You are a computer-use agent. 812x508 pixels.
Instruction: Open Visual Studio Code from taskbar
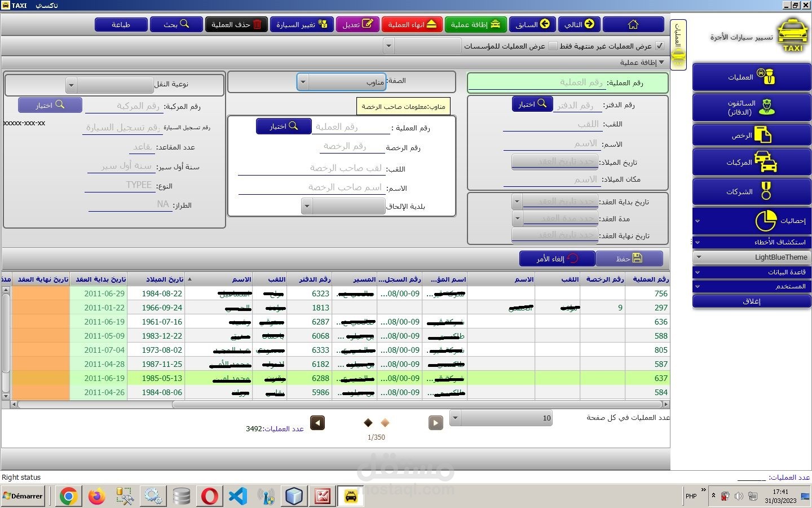click(x=238, y=496)
